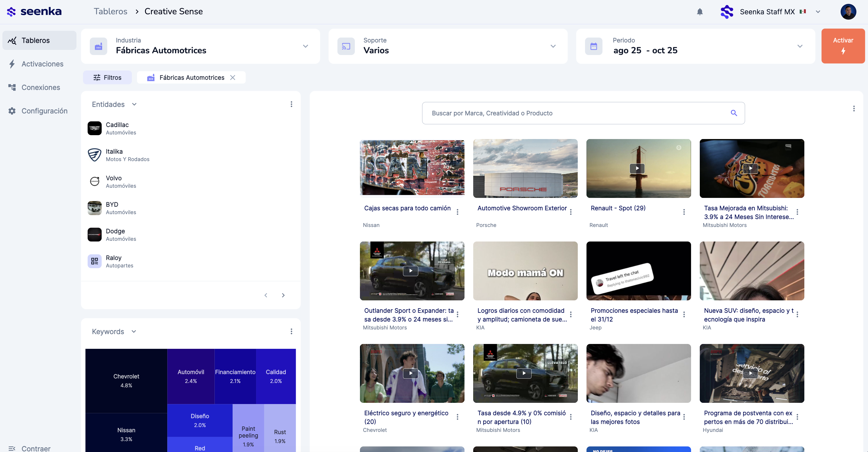868x452 pixels.
Task: Click the search magnifier icon
Action: [734, 113]
